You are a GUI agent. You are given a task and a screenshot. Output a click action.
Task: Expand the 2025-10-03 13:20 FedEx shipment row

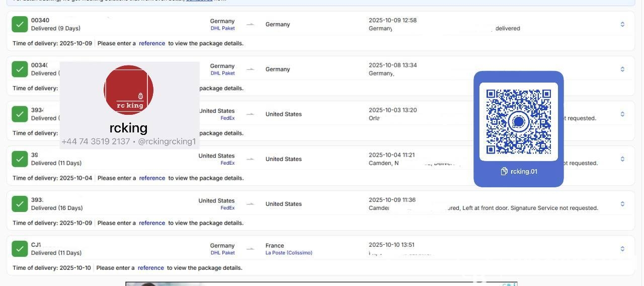tap(622, 114)
